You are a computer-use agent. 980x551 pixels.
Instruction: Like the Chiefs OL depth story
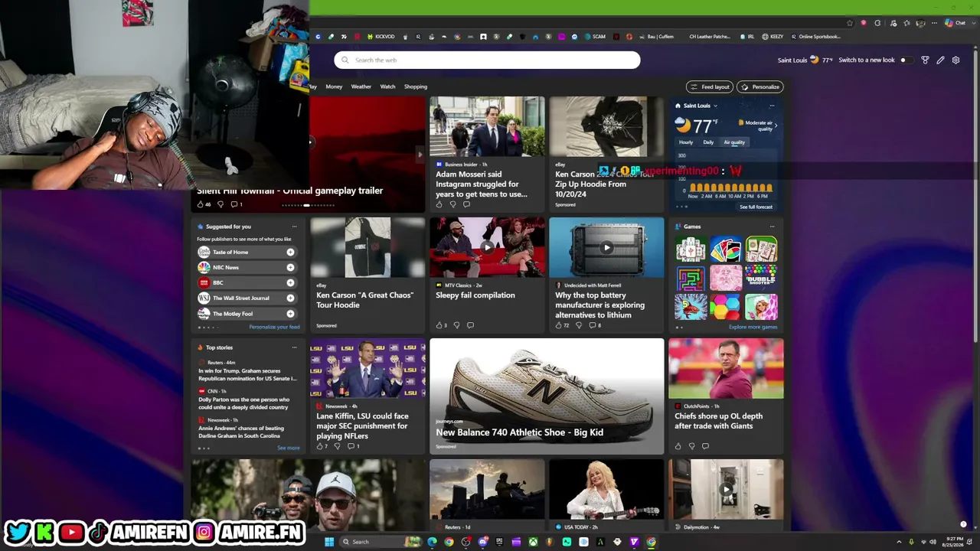point(678,446)
